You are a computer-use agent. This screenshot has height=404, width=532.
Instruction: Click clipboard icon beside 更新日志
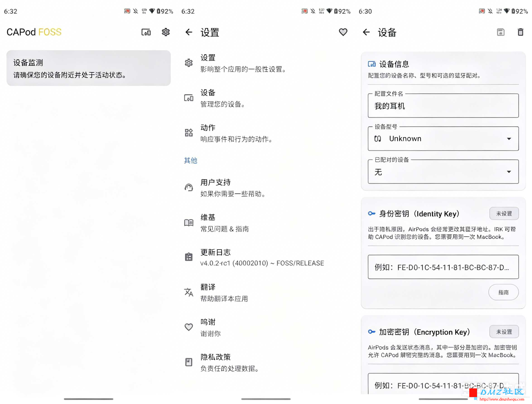click(x=189, y=257)
